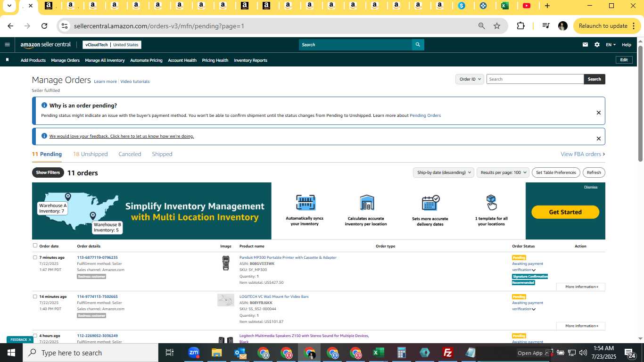The image size is (644, 362).
Task: Open the View FBA orders link
Action: 583,154
